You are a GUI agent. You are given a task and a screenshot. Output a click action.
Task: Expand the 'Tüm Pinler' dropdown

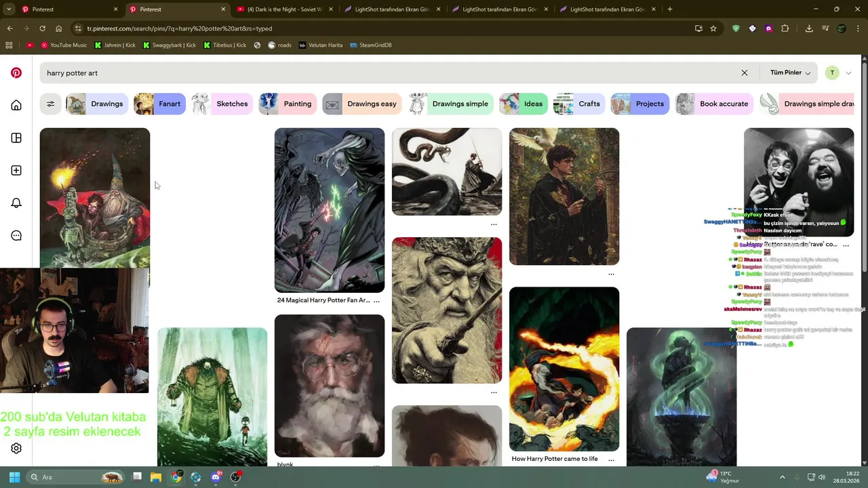pos(790,73)
